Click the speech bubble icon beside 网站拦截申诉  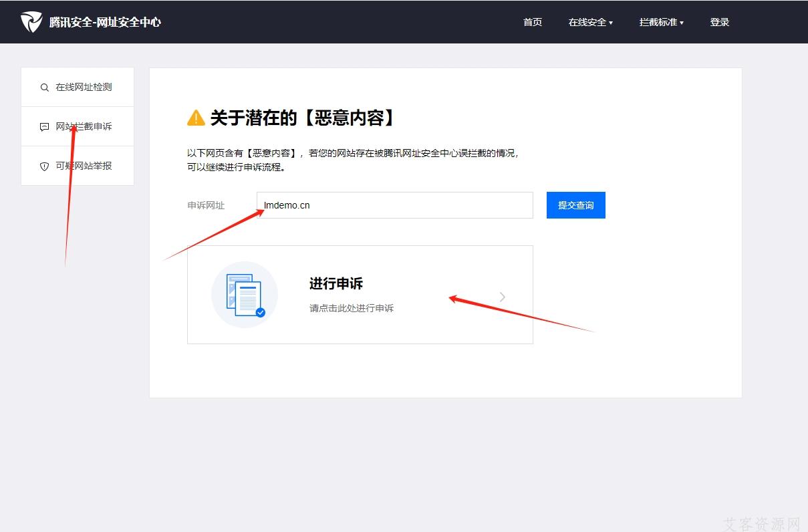(x=45, y=127)
